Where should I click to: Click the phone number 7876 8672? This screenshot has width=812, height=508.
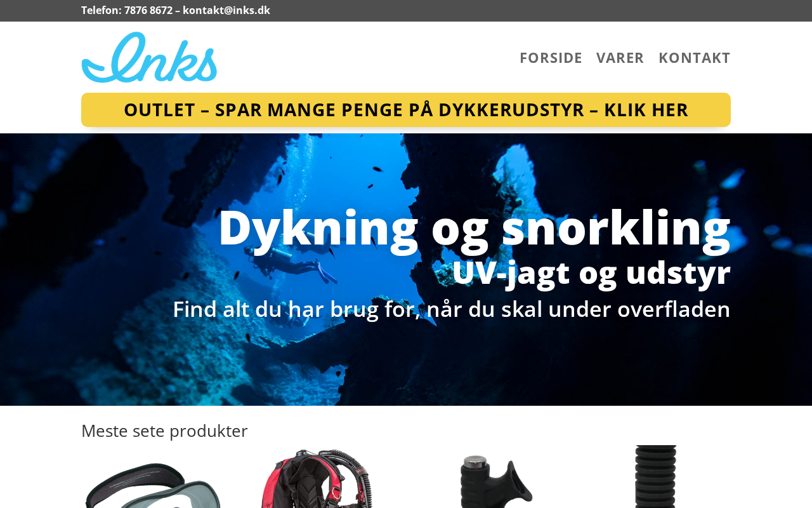[x=148, y=10]
